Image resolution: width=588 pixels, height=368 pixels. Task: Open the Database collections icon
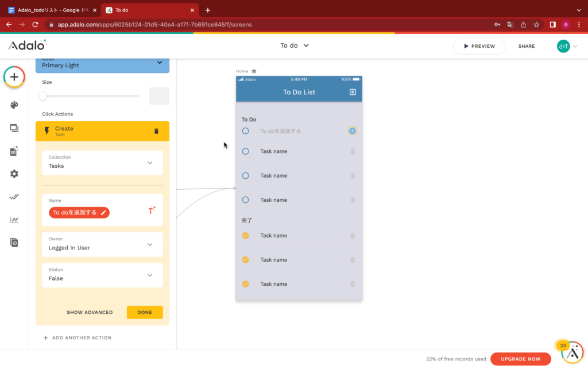[x=14, y=151]
